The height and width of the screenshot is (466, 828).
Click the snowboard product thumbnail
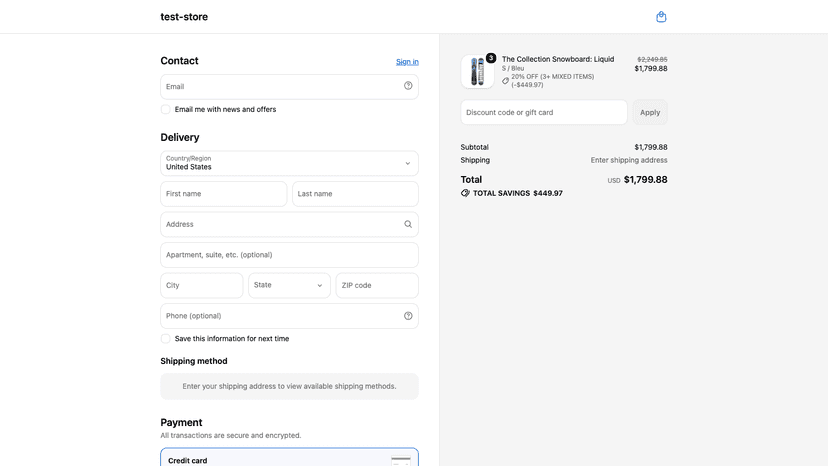point(477,71)
